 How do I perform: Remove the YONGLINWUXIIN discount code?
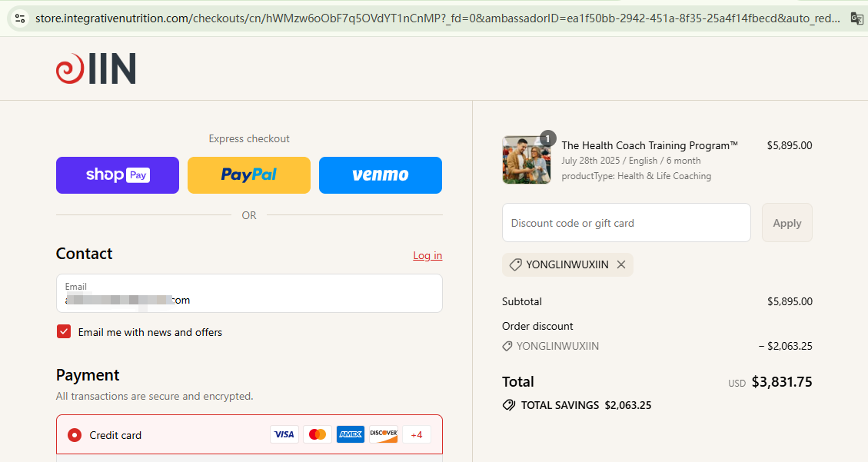621,264
